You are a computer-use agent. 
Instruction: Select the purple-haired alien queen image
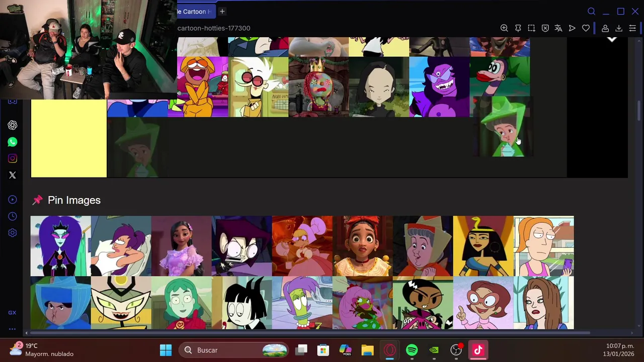click(x=60, y=246)
